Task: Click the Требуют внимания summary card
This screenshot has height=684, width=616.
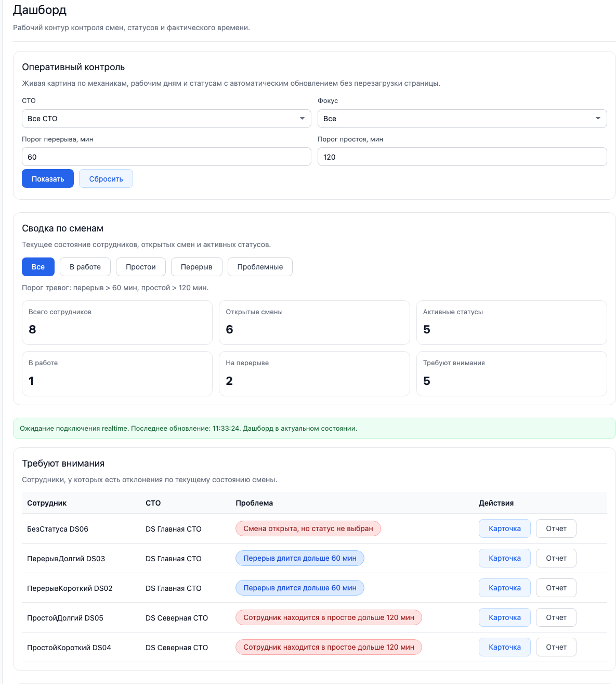Action: point(511,373)
